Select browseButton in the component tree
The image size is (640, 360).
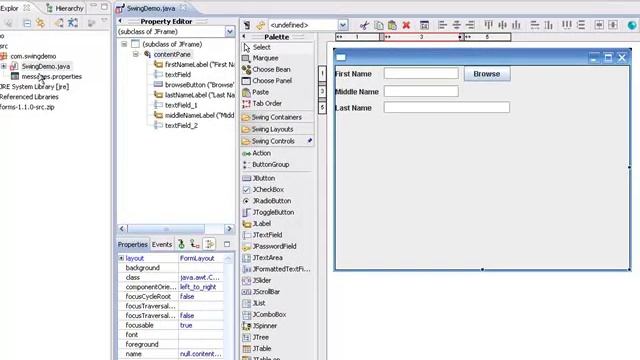pos(194,85)
